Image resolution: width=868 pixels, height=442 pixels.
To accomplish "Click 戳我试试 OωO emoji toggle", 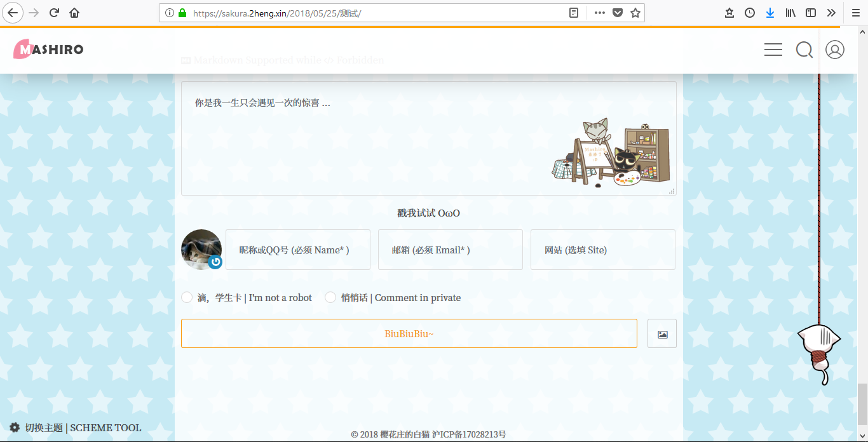I will [428, 213].
